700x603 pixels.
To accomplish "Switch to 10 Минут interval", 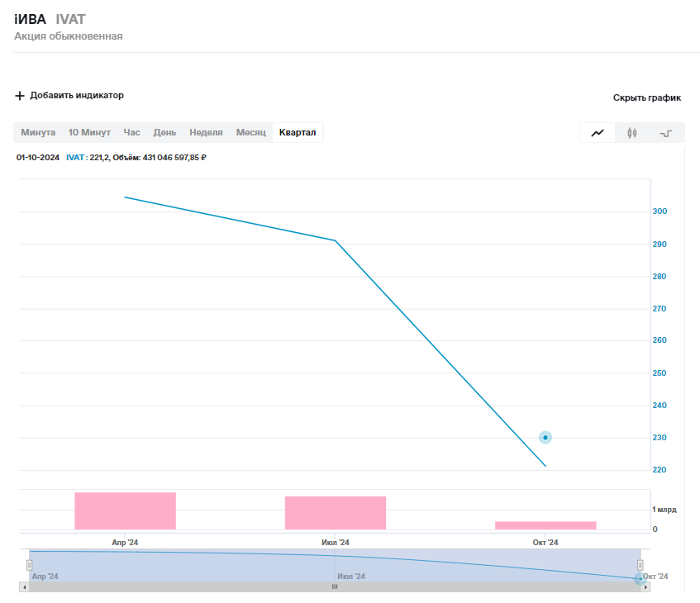I will (x=89, y=132).
